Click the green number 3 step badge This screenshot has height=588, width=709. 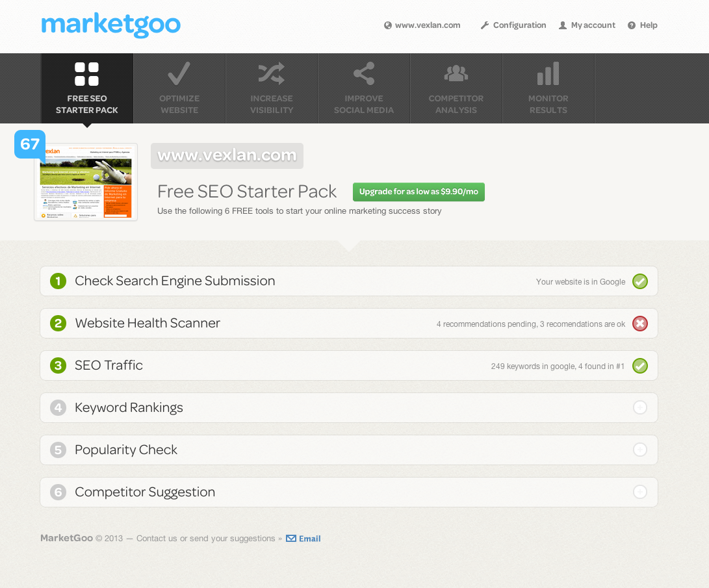click(58, 366)
